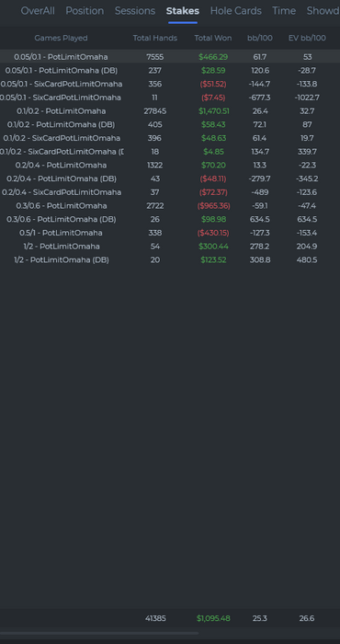
Task: Click the 27845 total hands cell
Action: tap(155, 111)
